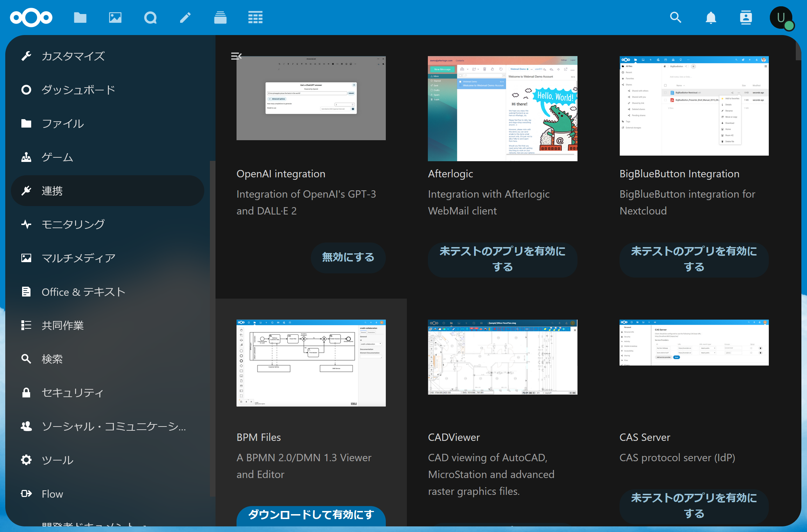Open the Files app from top bar
Viewport: 807px width, 532px height.
coord(80,18)
